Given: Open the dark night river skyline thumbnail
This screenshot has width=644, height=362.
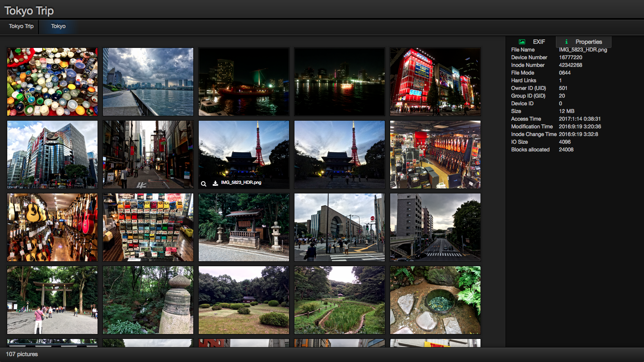Looking at the screenshot, I should pos(340,82).
